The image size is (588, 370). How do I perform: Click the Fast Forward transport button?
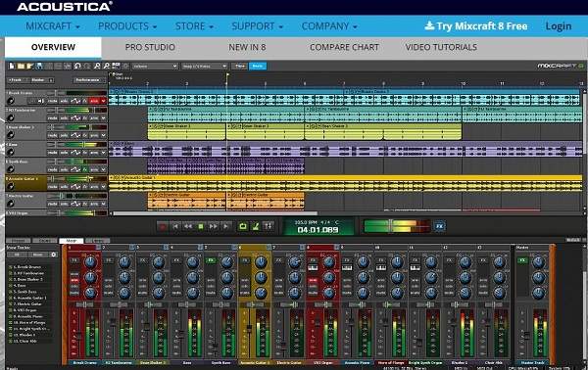pyautogui.click(x=213, y=226)
